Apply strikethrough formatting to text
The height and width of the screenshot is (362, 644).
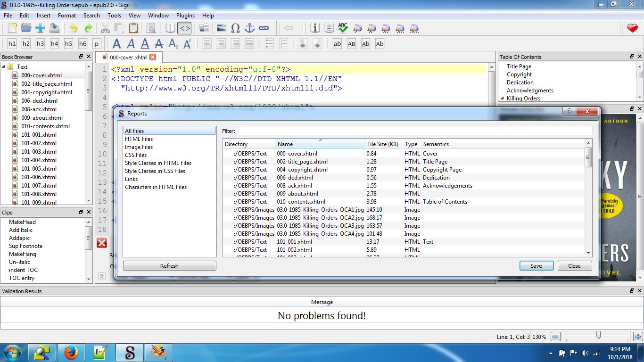[x=159, y=44]
